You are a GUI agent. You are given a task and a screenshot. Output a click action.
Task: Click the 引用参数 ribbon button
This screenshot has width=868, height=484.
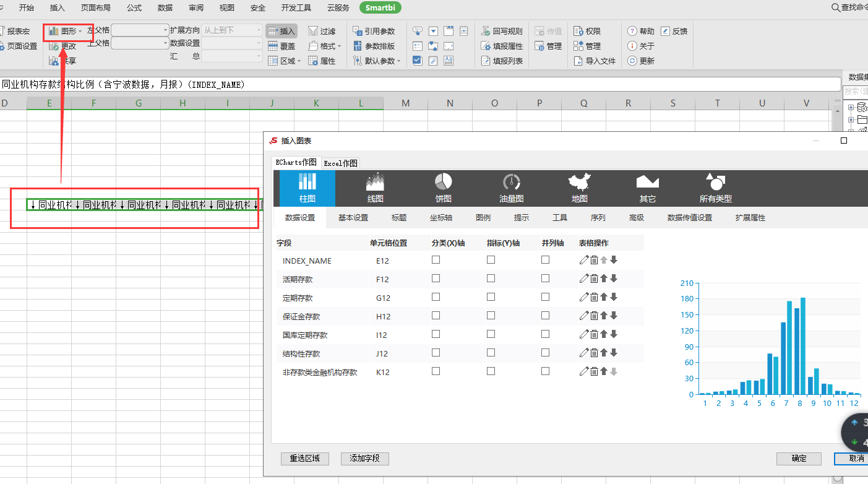[x=374, y=31]
